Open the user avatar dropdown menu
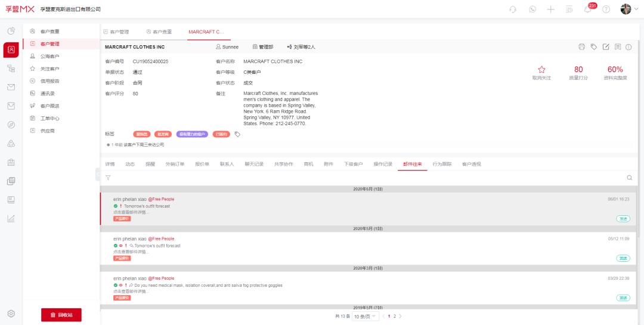 [x=629, y=10]
